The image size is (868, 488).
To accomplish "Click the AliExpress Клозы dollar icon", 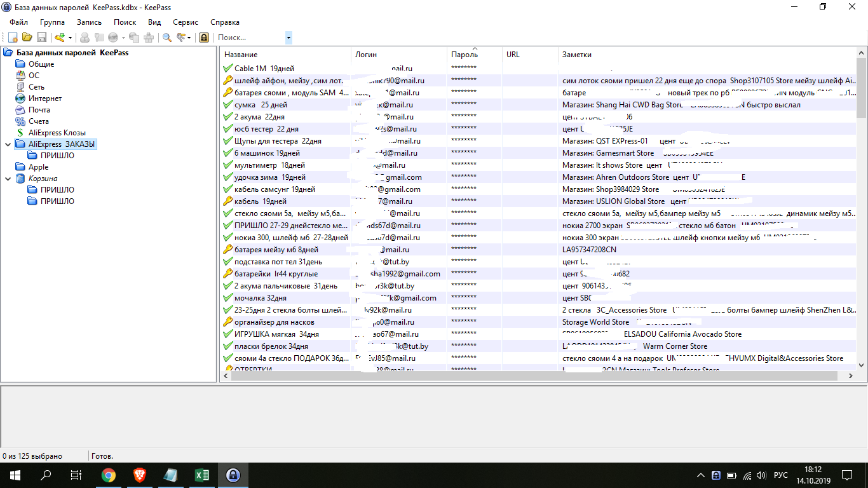I will click(x=20, y=133).
